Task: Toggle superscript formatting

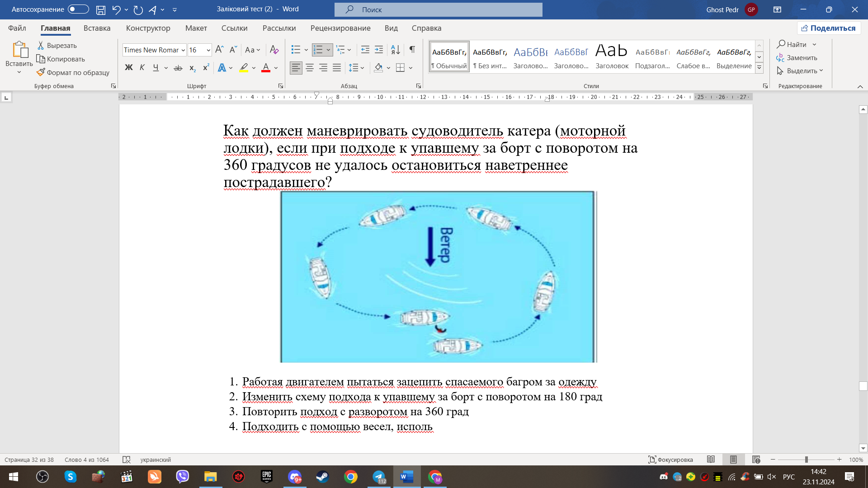Action: 206,68
